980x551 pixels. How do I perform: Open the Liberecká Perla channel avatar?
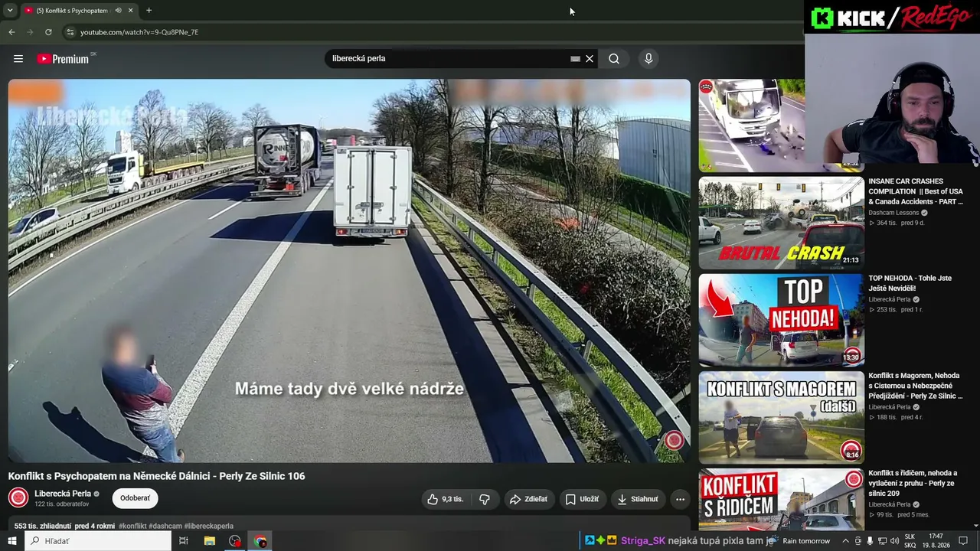pyautogui.click(x=18, y=498)
